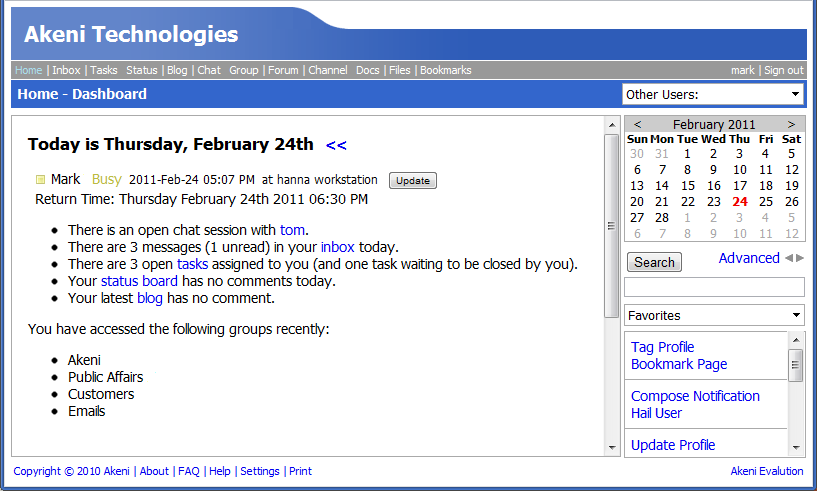
Task: Open the Other Users dropdown
Action: point(713,94)
